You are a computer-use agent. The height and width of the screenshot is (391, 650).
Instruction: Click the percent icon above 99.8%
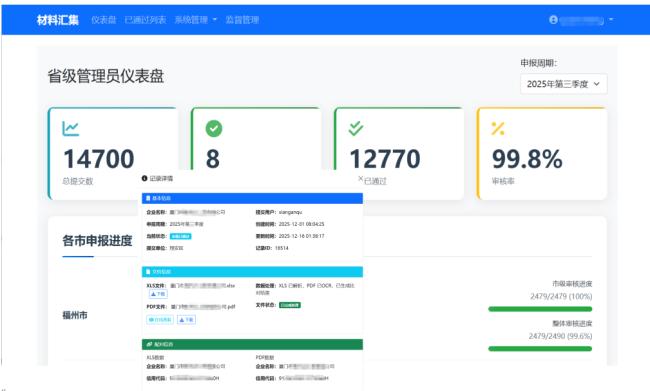point(498,129)
